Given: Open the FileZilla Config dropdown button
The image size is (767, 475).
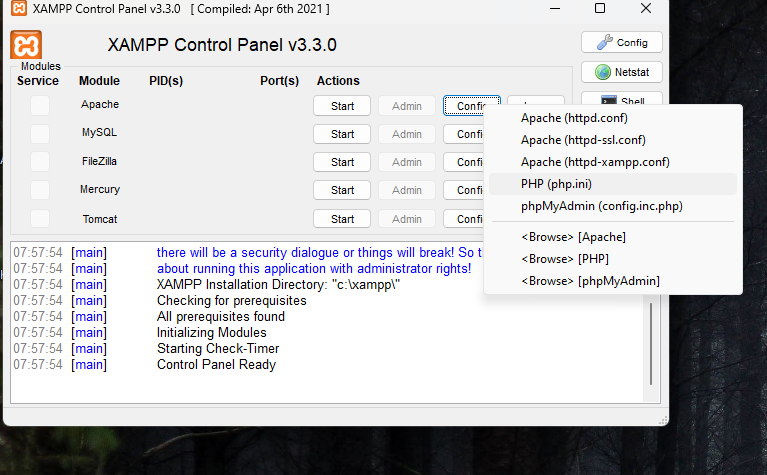Looking at the screenshot, I should tap(464, 162).
